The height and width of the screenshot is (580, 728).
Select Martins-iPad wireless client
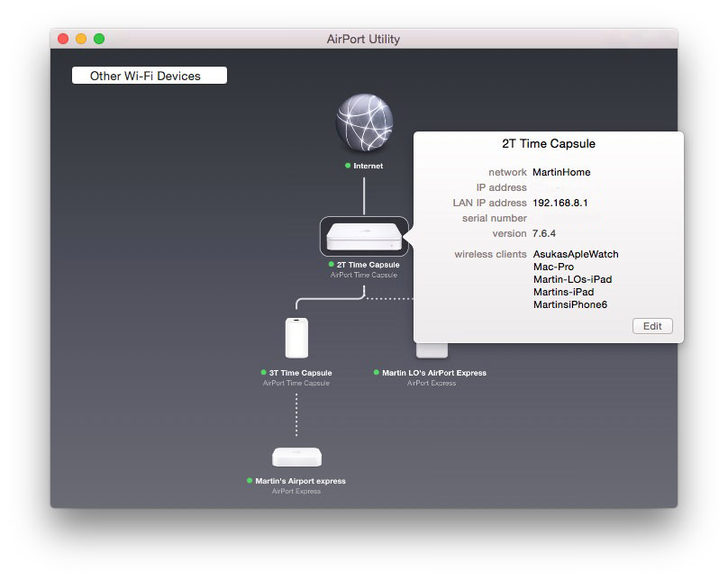[564, 292]
